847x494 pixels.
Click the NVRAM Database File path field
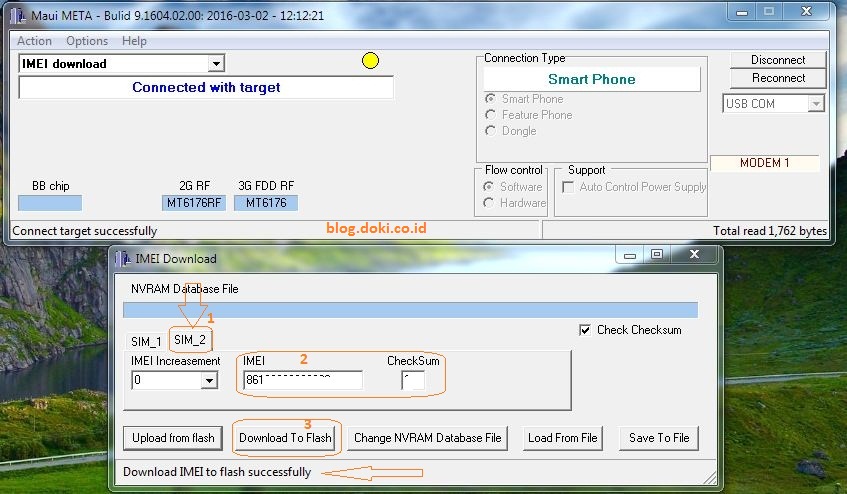[x=411, y=310]
